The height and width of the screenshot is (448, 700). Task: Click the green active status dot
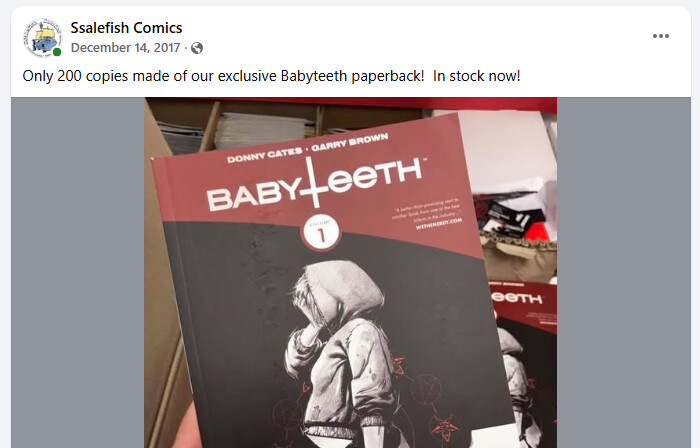[57, 52]
